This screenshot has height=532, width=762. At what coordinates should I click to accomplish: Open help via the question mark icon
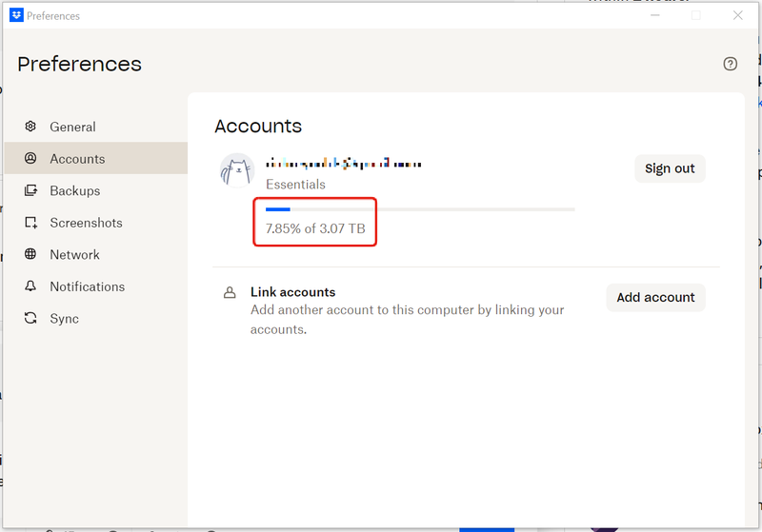(x=731, y=64)
